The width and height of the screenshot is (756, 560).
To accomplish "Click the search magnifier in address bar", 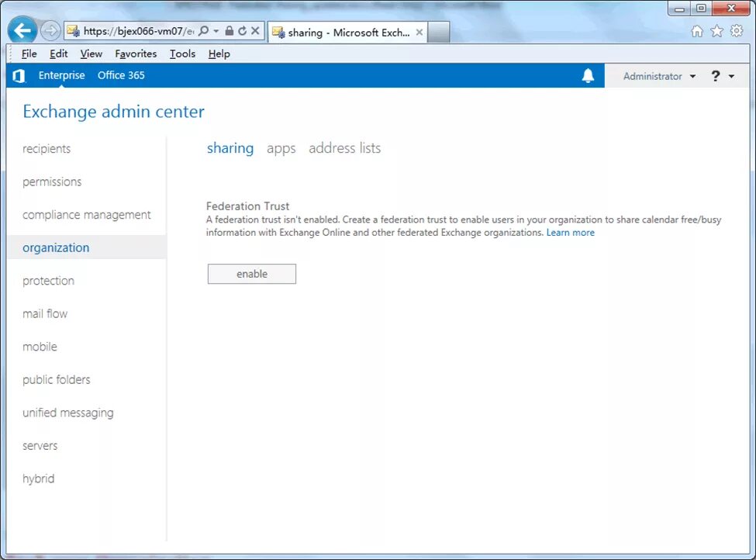I will click(204, 31).
